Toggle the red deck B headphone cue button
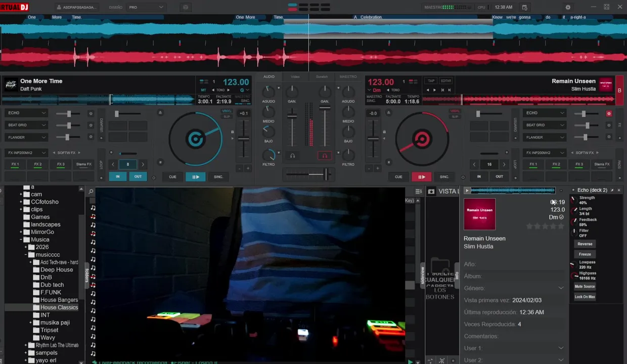 coord(325,156)
